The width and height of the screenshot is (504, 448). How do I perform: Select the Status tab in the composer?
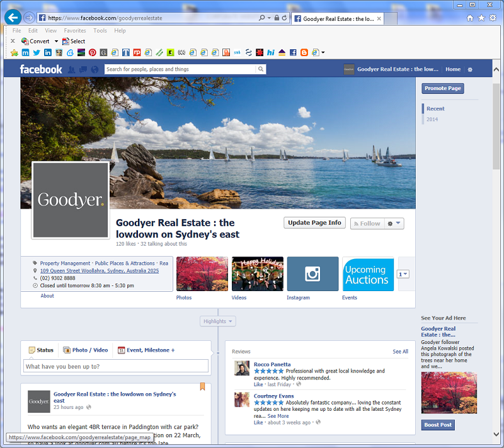tap(41, 350)
